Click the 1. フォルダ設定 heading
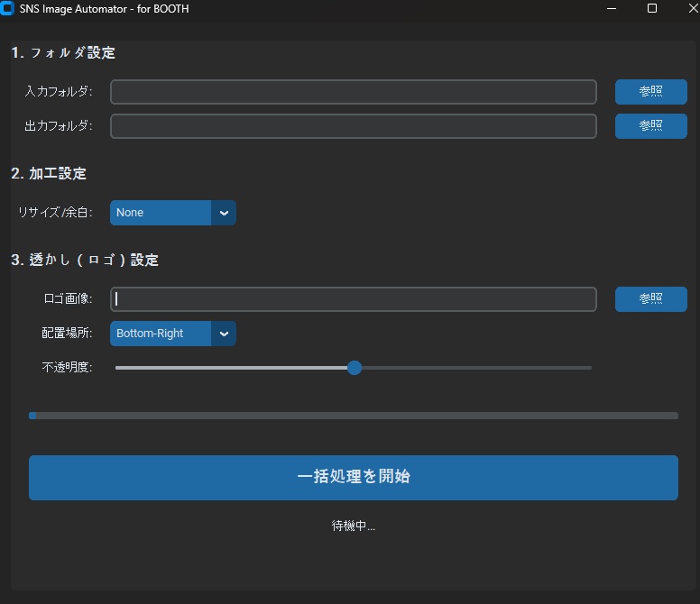 63,53
